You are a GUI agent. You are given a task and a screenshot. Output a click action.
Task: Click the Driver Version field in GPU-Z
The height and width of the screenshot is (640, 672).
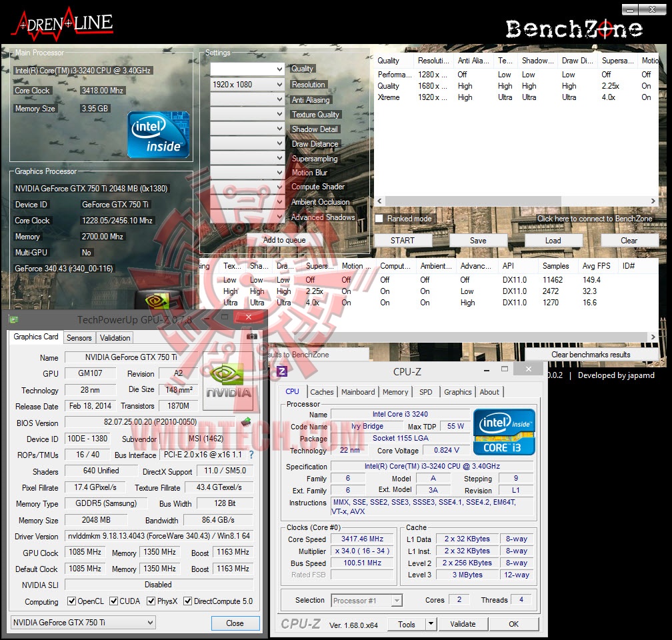click(159, 536)
